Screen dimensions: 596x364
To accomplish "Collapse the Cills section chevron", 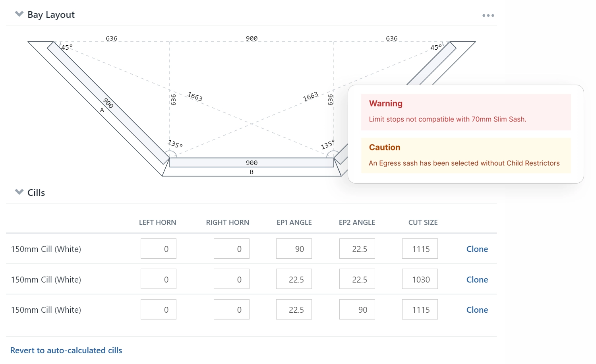I will pyautogui.click(x=19, y=192).
